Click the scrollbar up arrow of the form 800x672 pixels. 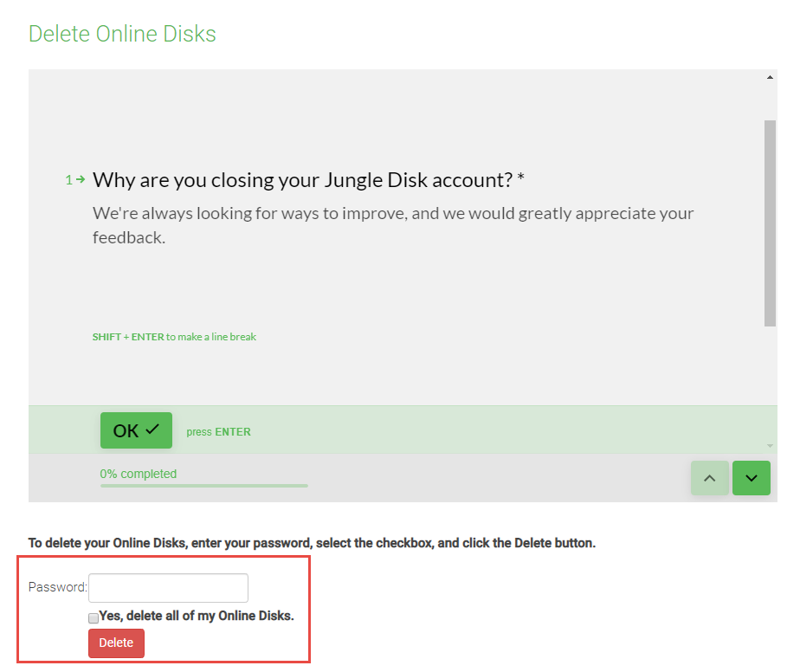[769, 75]
